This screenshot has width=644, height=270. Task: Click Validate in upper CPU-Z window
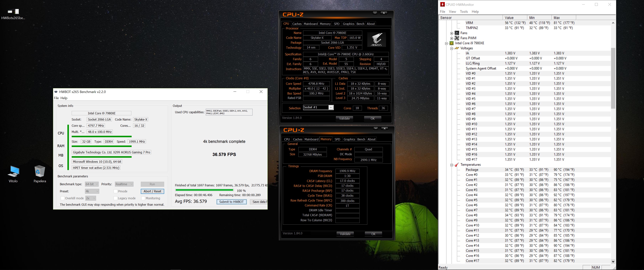(344, 118)
